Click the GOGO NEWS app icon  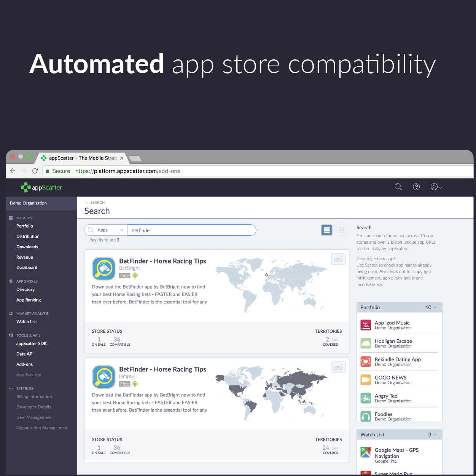(x=366, y=380)
